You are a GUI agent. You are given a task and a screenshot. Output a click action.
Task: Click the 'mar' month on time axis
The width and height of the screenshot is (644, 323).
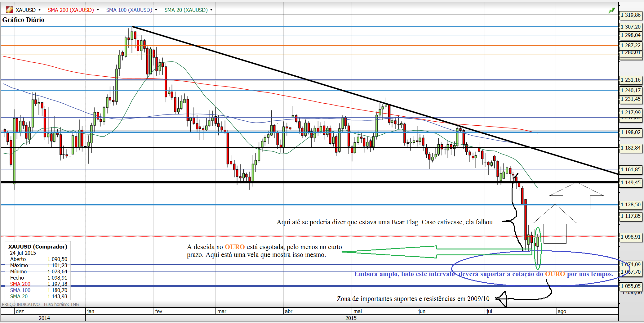pyautogui.click(x=222, y=311)
